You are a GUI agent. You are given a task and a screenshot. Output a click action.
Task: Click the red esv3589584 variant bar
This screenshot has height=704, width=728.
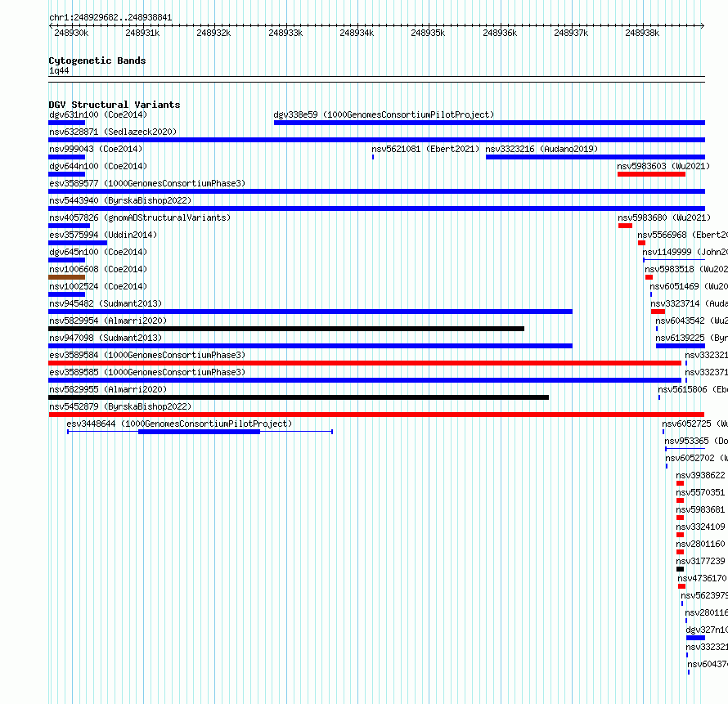[365, 363]
